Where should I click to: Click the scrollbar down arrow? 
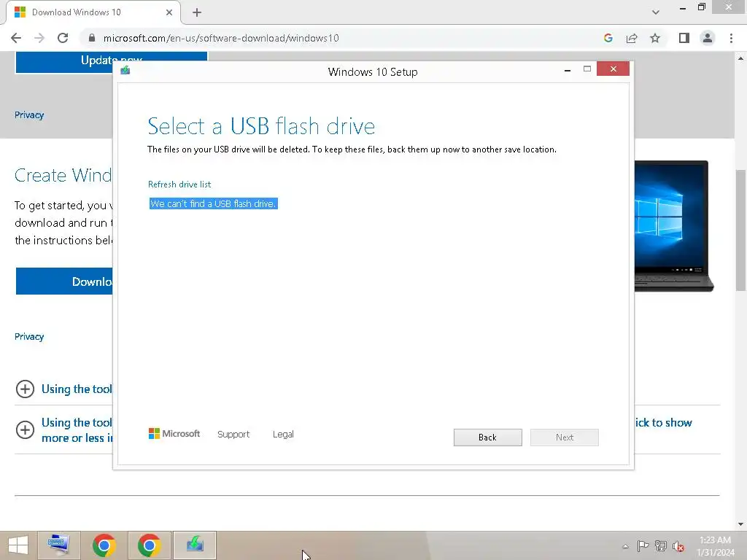[x=740, y=524]
